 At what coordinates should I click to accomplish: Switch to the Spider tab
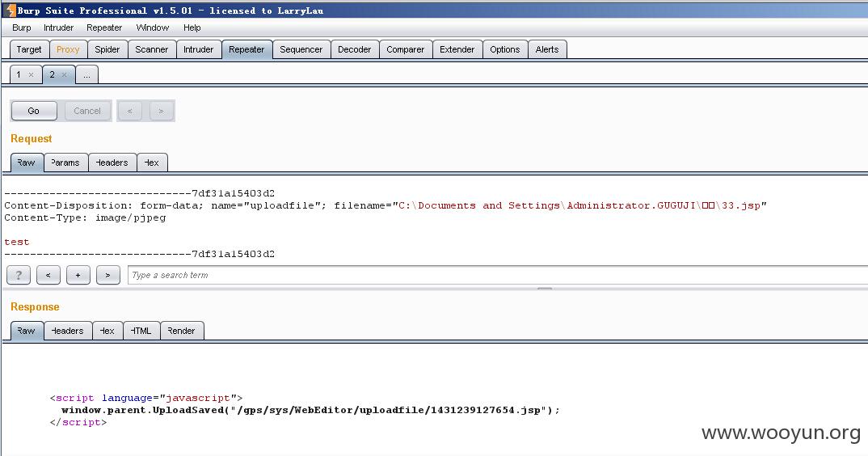107,49
